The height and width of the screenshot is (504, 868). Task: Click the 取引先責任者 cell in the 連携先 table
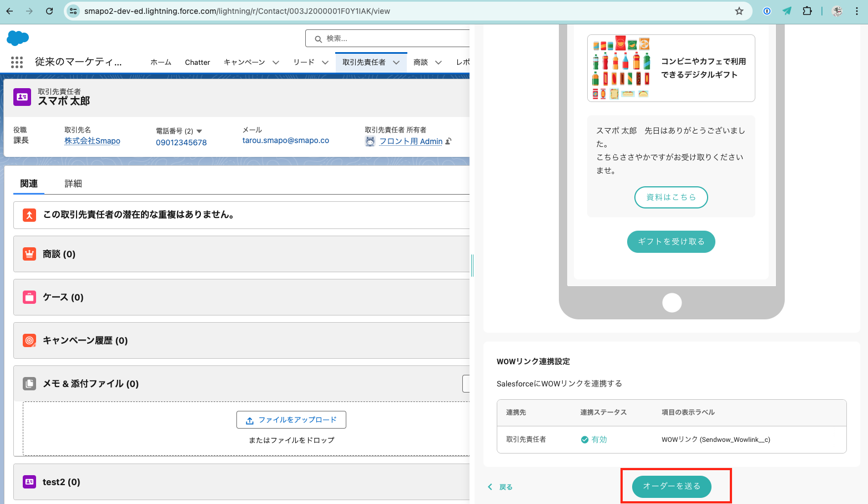526,440
